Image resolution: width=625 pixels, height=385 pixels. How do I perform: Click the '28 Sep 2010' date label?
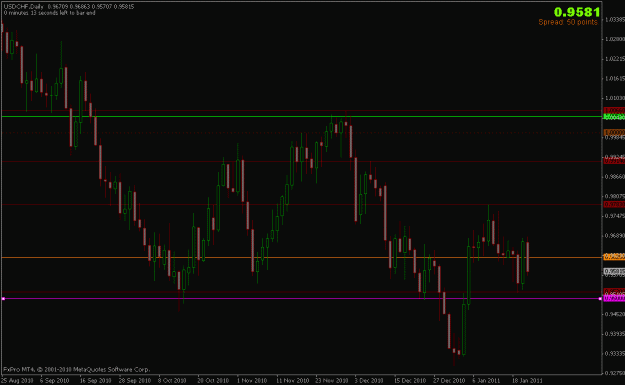tap(135, 381)
